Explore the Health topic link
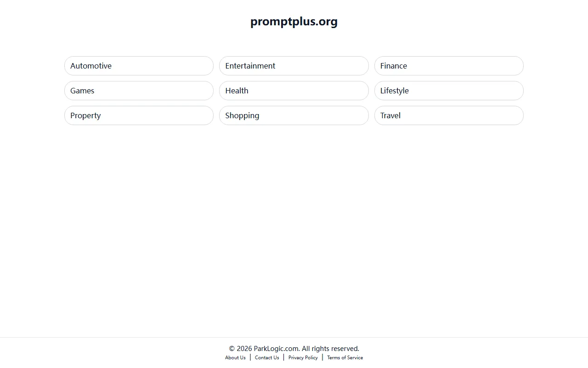 point(294,91)
